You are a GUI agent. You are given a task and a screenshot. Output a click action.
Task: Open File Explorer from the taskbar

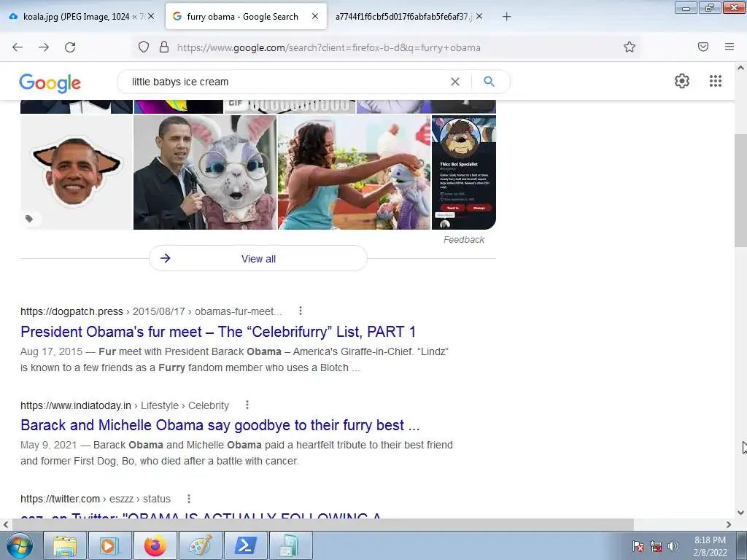click(x=65, y=545)
